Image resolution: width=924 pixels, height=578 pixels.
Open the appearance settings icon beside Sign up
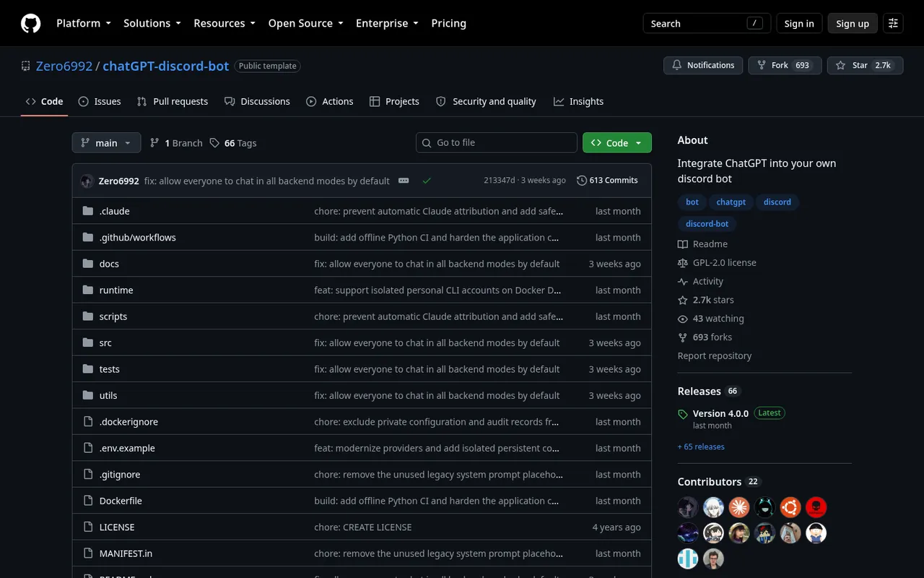click(893, 23)
